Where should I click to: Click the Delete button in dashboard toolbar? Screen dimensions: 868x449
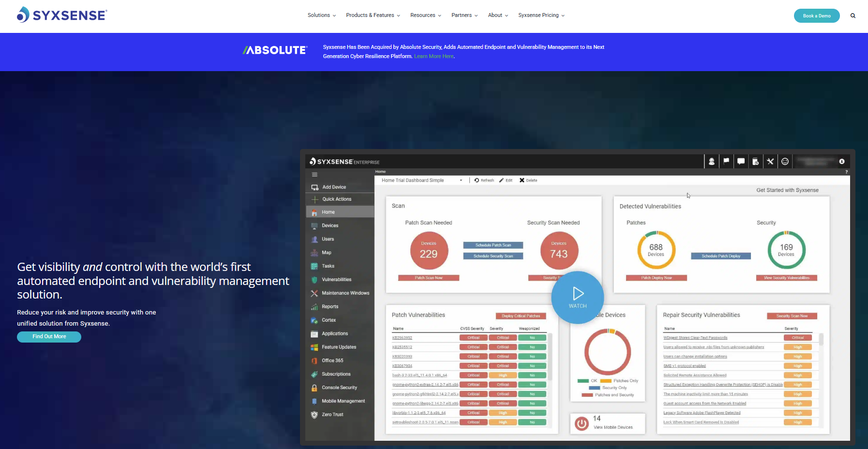(x=528, y=180)
